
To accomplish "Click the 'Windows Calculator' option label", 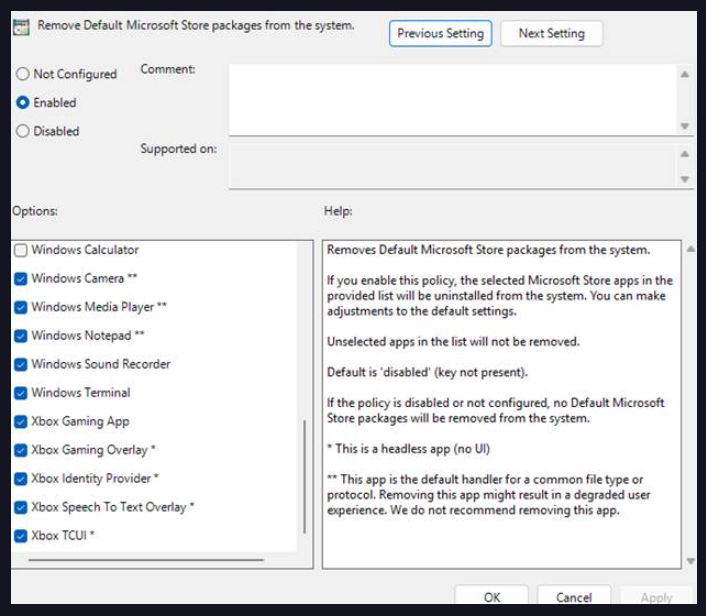I will click(x=85, y=250).
